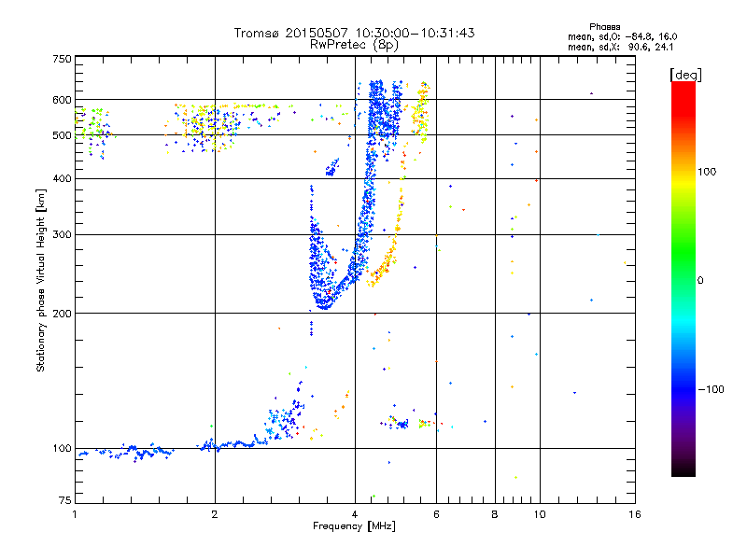This screenshot has height=560, width=747.
Task: Click the title "Tromsø 20150507 10:30:00-10:31:43"
Action: 354,33
